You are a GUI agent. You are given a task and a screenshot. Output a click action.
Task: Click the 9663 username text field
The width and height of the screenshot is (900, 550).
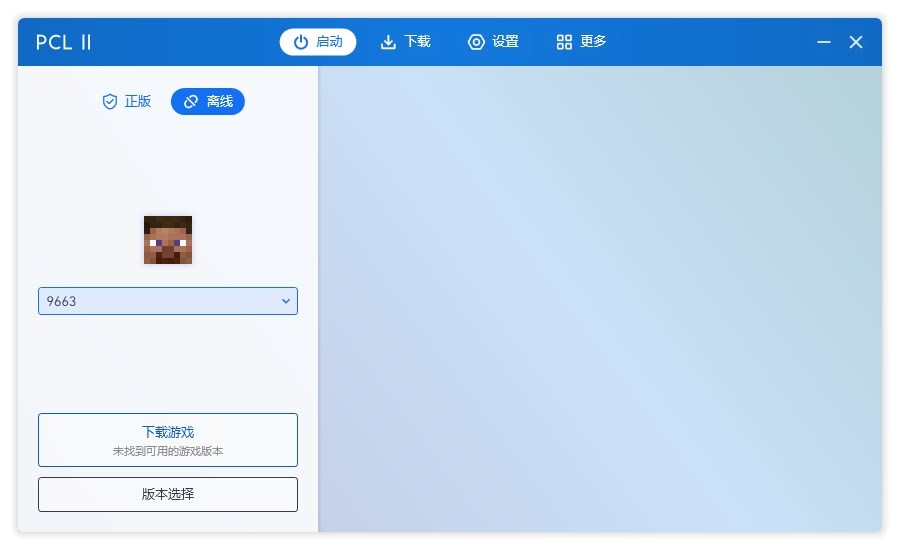[150, 301]
